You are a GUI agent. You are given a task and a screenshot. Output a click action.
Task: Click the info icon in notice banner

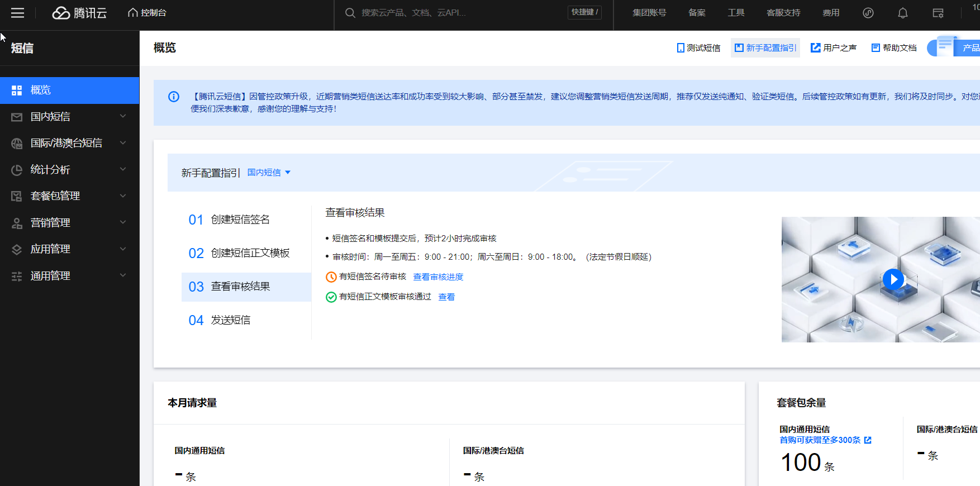[174, 97]
